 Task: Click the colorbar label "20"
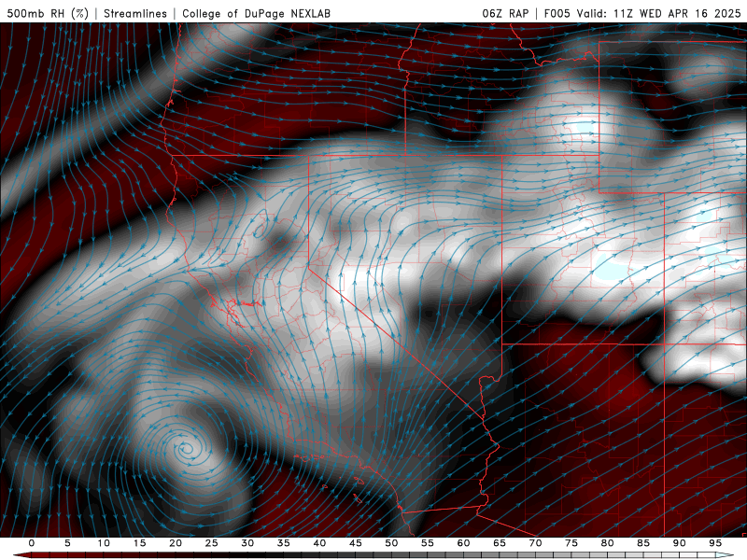[x=176, y=543]
